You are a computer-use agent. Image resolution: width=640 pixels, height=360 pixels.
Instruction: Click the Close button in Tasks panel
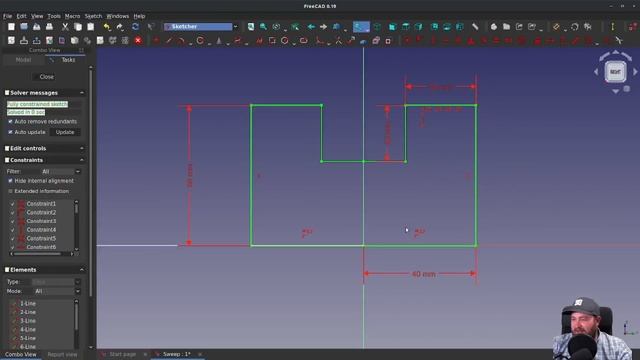tap(47, 77)
